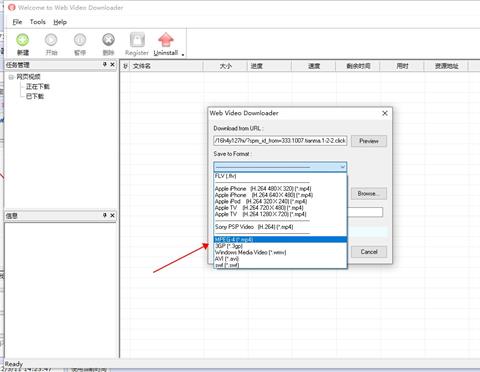Pin the task management panel

click(x=105, y=64)
